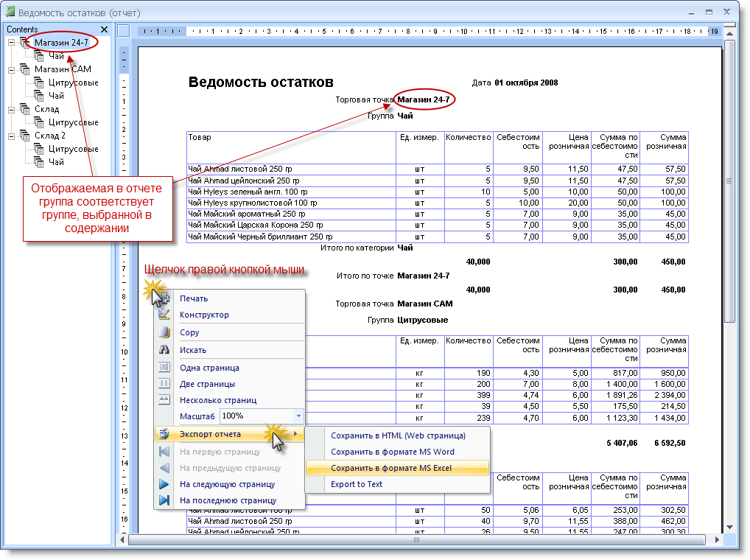Click the horizontal scrollbar thumb
Viewport: 750px width, 560px height.
[416, 540]
